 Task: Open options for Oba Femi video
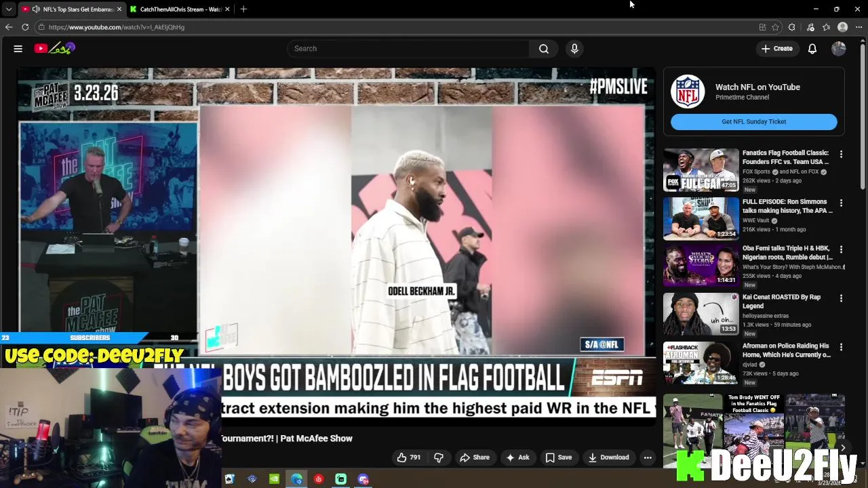coord(841,250)
